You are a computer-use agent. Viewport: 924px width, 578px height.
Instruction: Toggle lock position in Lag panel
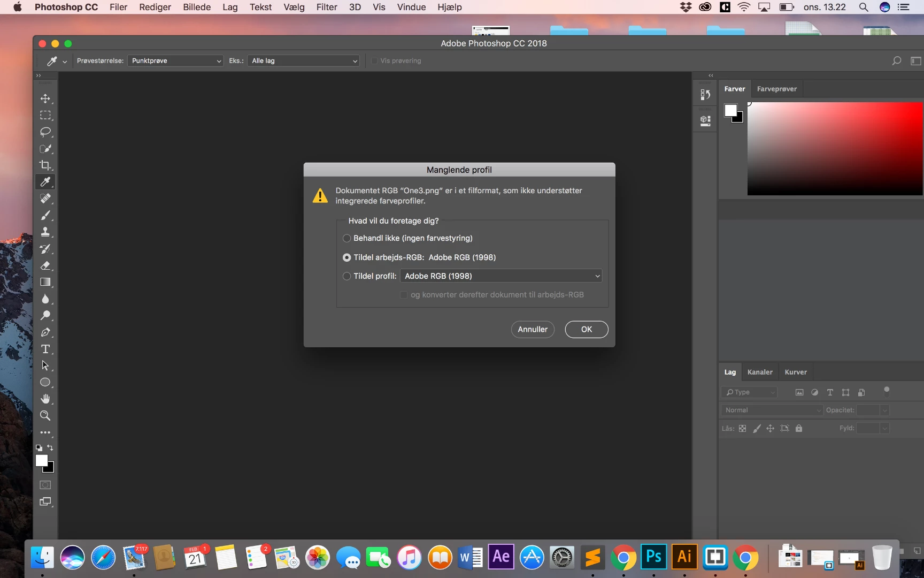pyautogui.click(x=770, y=428)
